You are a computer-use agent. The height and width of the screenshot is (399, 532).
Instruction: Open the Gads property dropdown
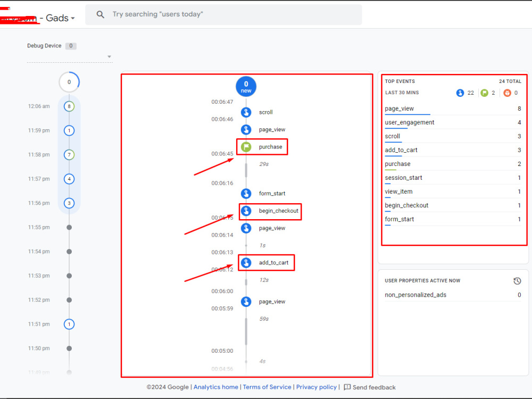pyautogui.click(x=61, y=18)
